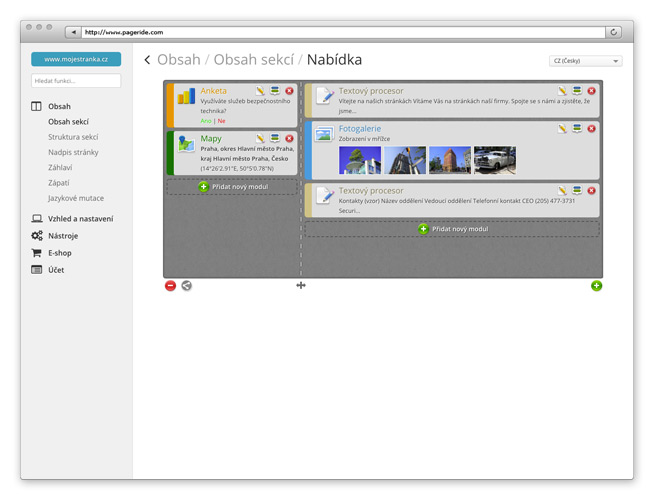Click the column resize cross handle

tap(301, 286)
